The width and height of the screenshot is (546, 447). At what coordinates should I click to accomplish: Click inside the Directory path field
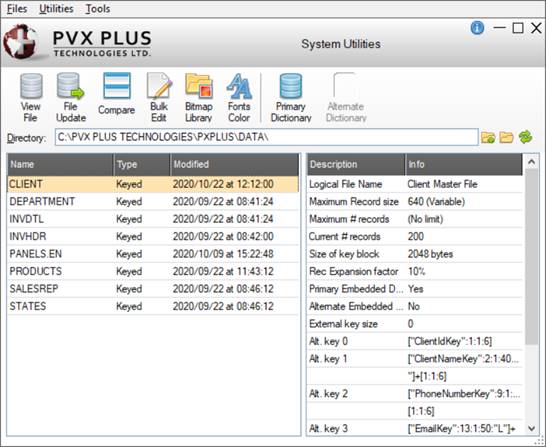[x=266, y=137]
